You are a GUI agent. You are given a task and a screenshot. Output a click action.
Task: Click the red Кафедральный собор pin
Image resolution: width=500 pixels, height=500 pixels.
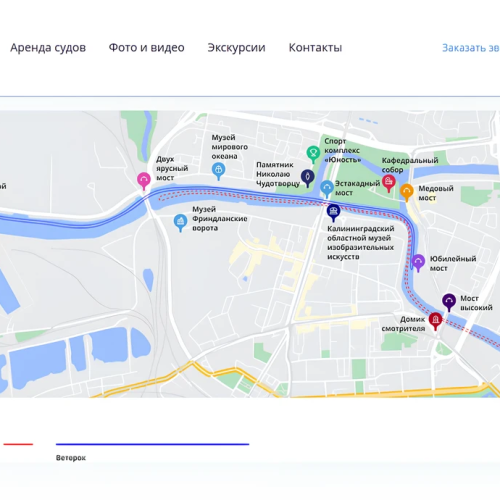point(389,183)
